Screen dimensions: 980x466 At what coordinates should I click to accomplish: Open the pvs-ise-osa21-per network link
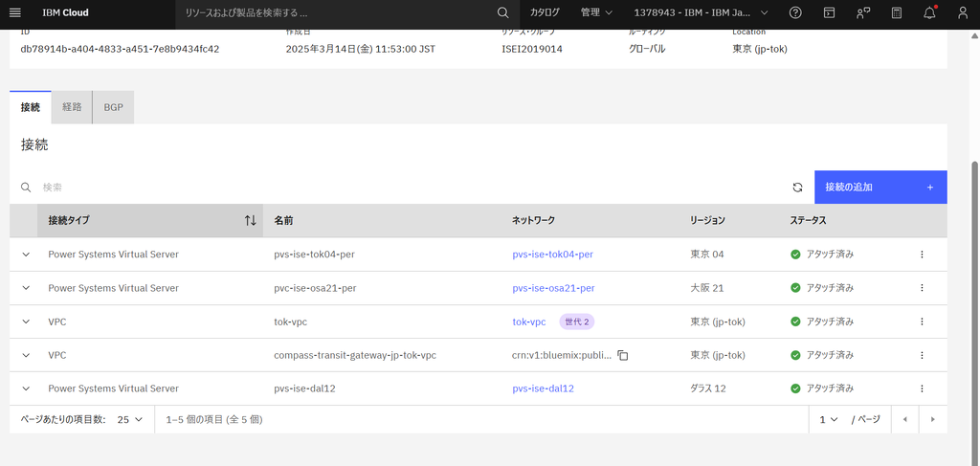[553, 288]
